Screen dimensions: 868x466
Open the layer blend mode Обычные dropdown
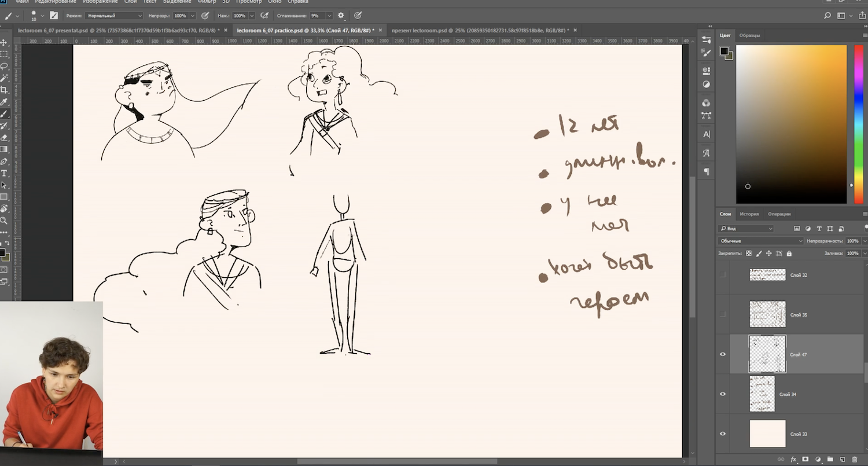[760, 241]
